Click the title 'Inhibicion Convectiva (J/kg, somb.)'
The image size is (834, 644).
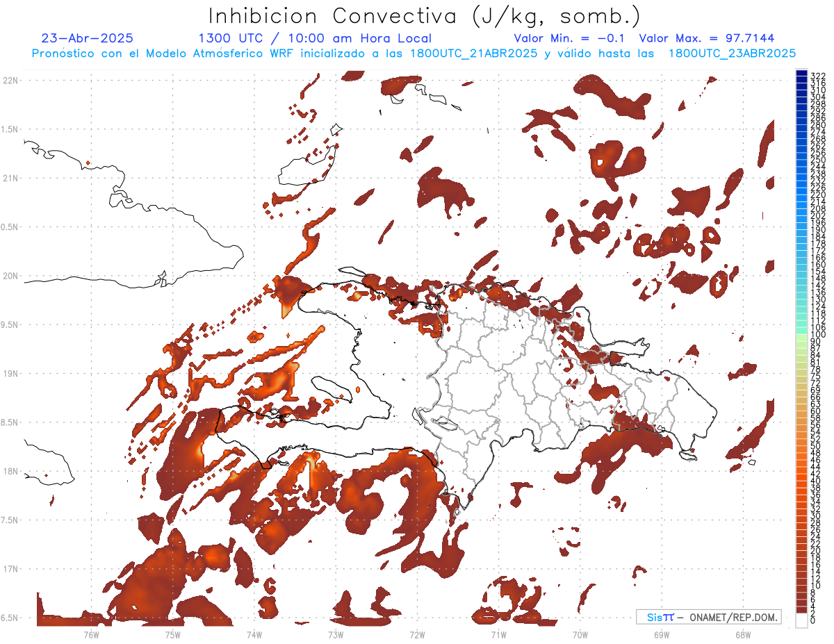click(x=425, y=16)
